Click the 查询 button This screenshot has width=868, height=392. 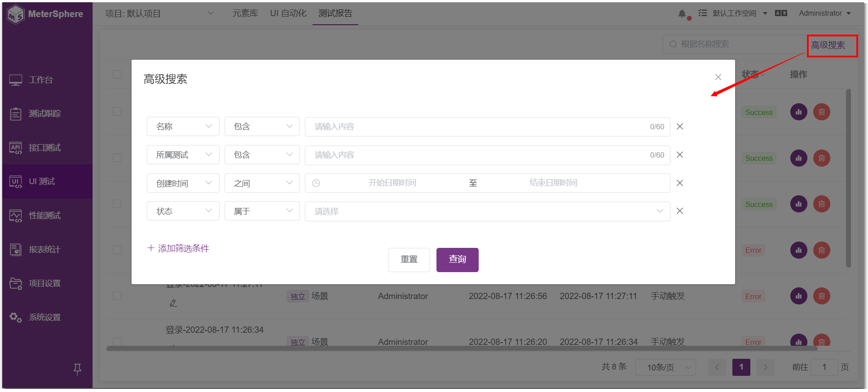click(x=458, y=260)
